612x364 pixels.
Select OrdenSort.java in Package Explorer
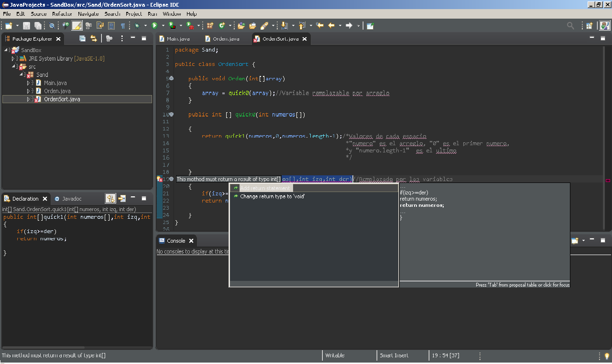pyautogui.click(x=76, y=99)
